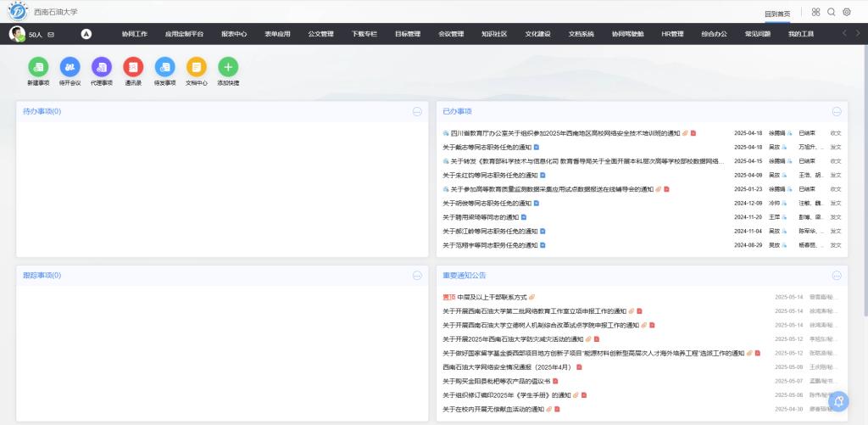Image resolution: width=868 pixels, height=425 pixels.
Task: Click the 添加快捷 plus icon
Action: point(228,67)
